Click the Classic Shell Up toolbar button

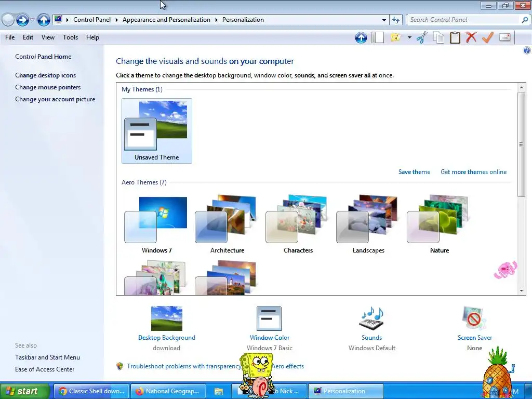(x=361, y=37)
